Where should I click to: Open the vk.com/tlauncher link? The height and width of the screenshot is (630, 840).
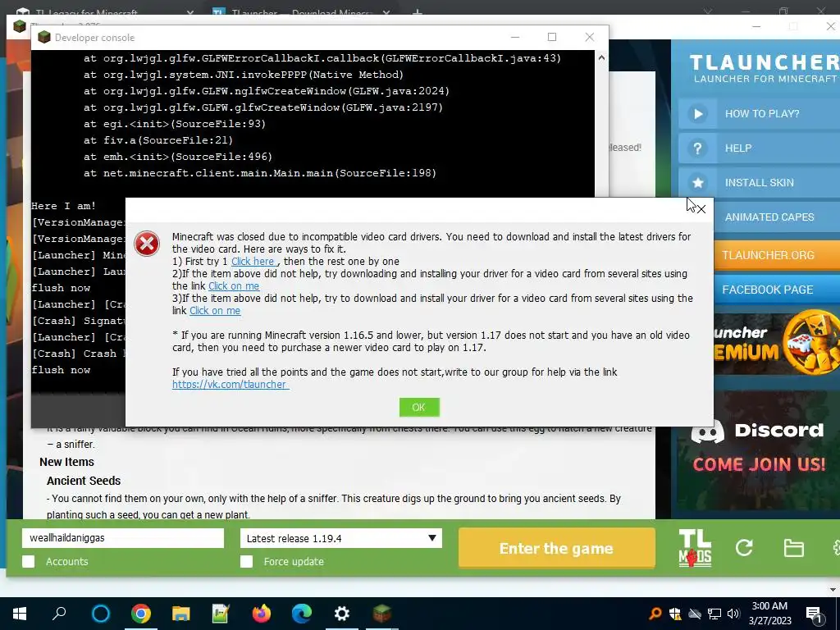[231, 384]
